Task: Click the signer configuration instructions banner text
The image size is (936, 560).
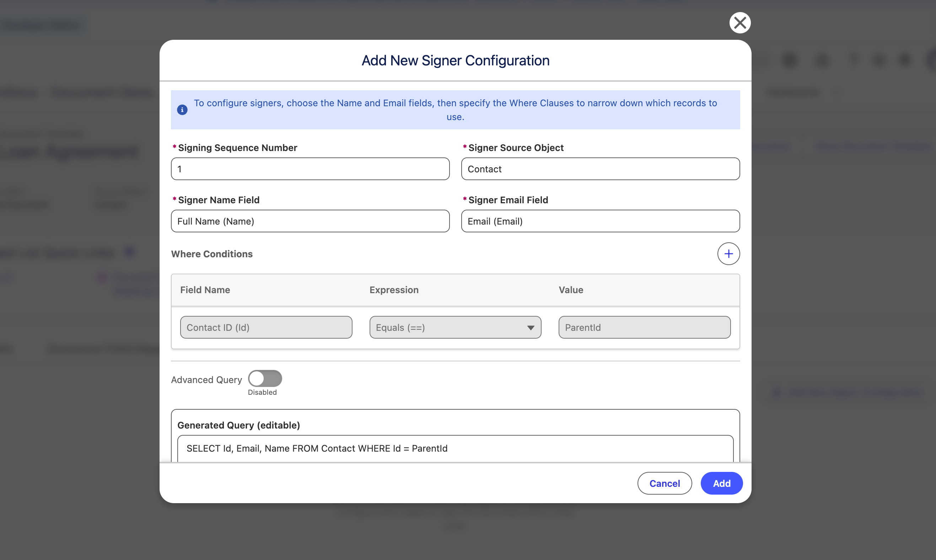Action: coord(455,110)
